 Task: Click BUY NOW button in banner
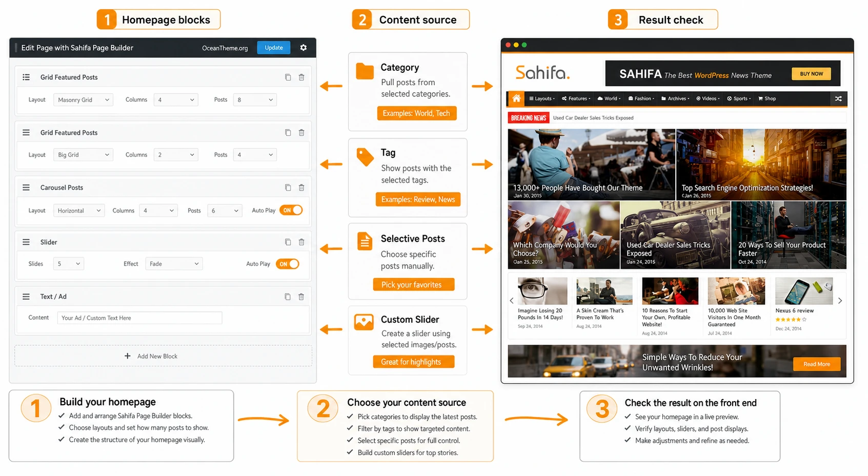tap(811, 74)
